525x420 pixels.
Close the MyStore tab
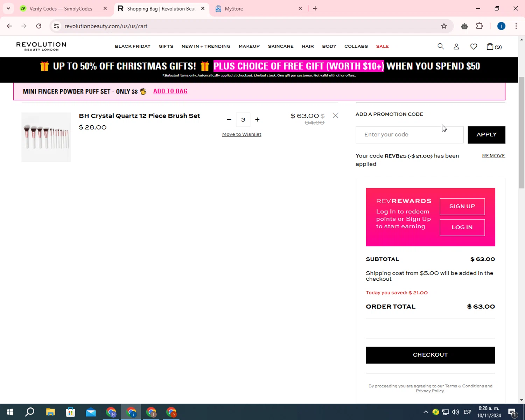tap(300, 8)
